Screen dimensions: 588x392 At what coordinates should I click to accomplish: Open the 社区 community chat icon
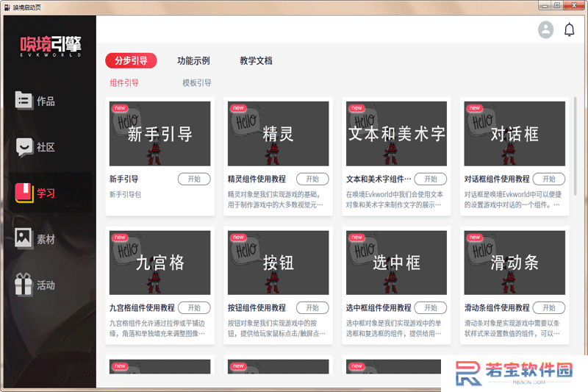click(x=24, y=147)
